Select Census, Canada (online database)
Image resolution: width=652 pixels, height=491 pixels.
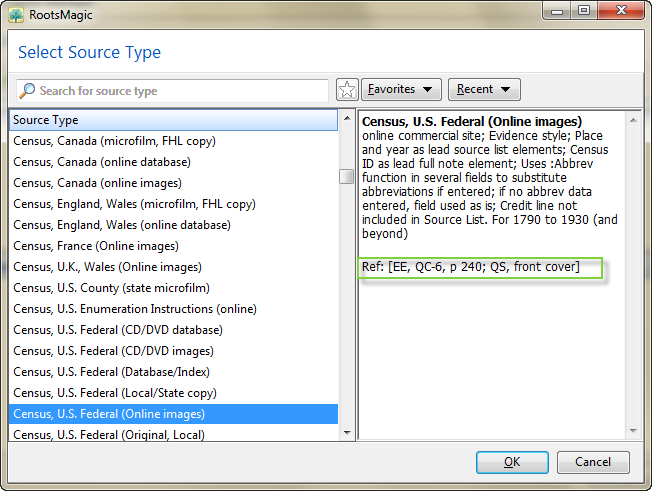click(x=173, y=162)
